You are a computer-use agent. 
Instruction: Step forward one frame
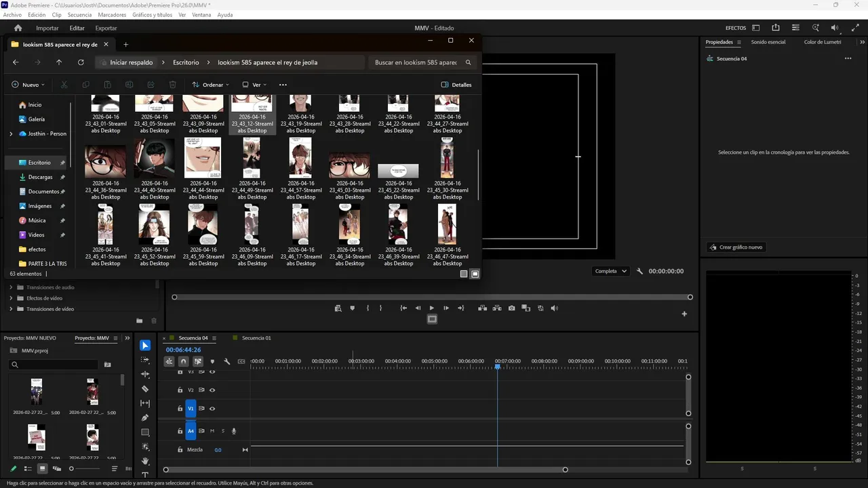(446, 308)
